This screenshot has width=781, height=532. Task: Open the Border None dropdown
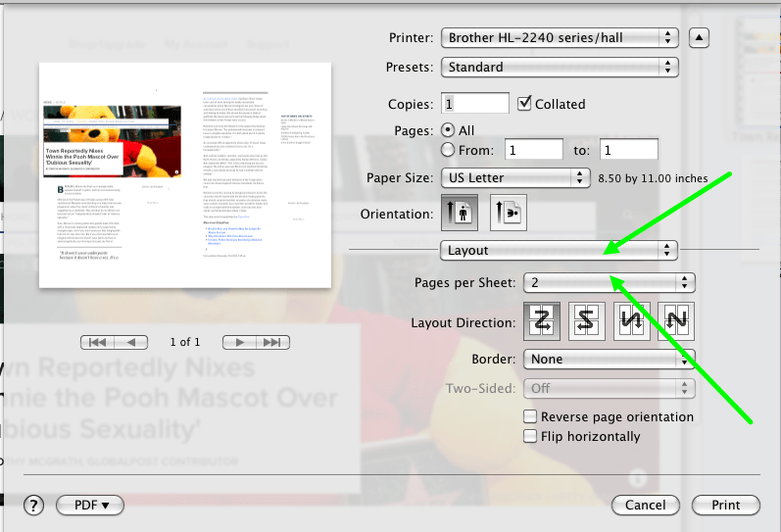click(x=610, y=360)
